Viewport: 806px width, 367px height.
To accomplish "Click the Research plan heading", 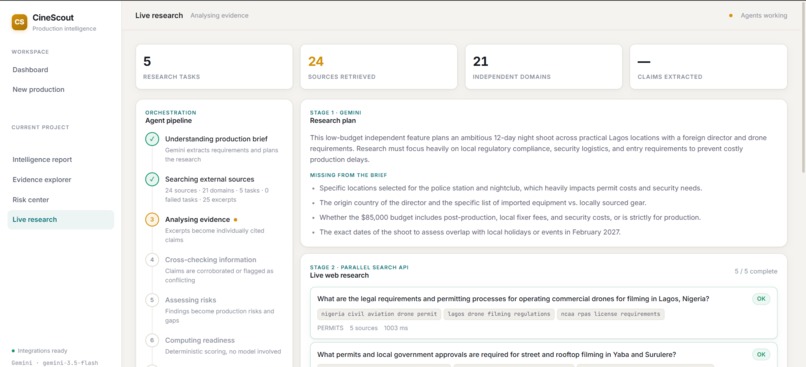I will pyautogui.click(x=333, y=121).
